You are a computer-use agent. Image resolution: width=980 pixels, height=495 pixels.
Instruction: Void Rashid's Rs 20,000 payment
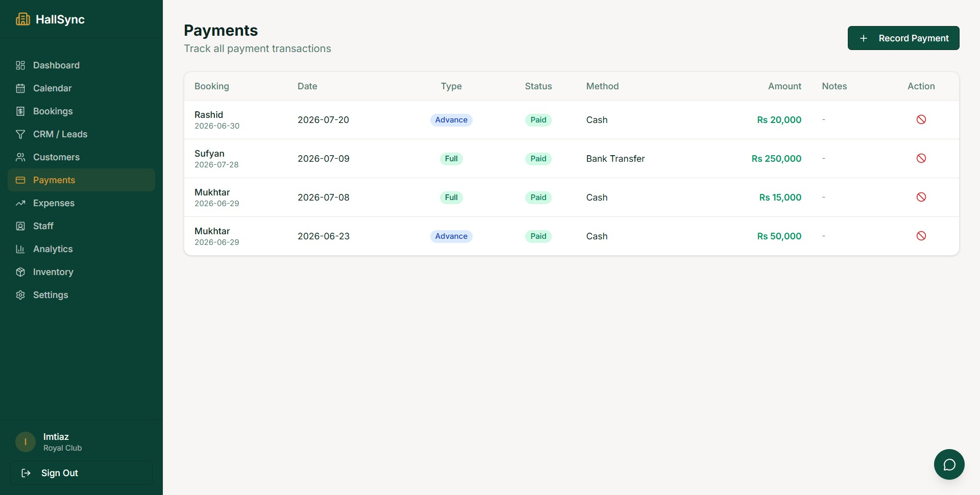coord(921,119)
